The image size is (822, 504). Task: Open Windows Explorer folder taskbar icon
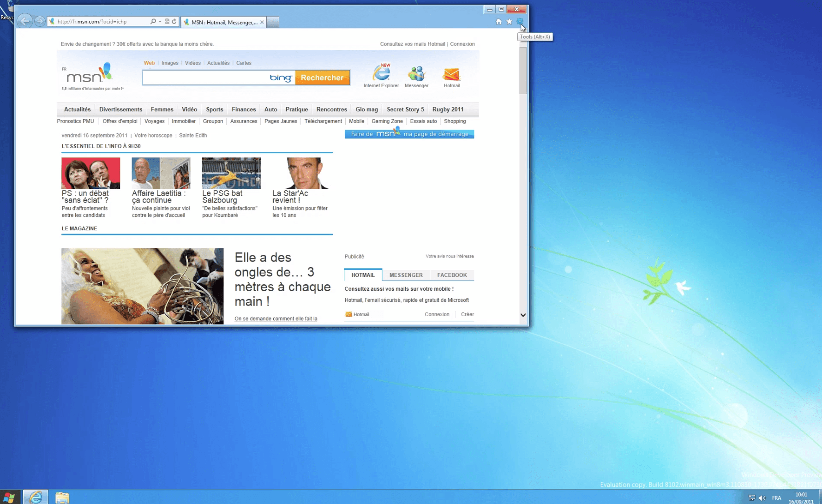pos(62,498)
